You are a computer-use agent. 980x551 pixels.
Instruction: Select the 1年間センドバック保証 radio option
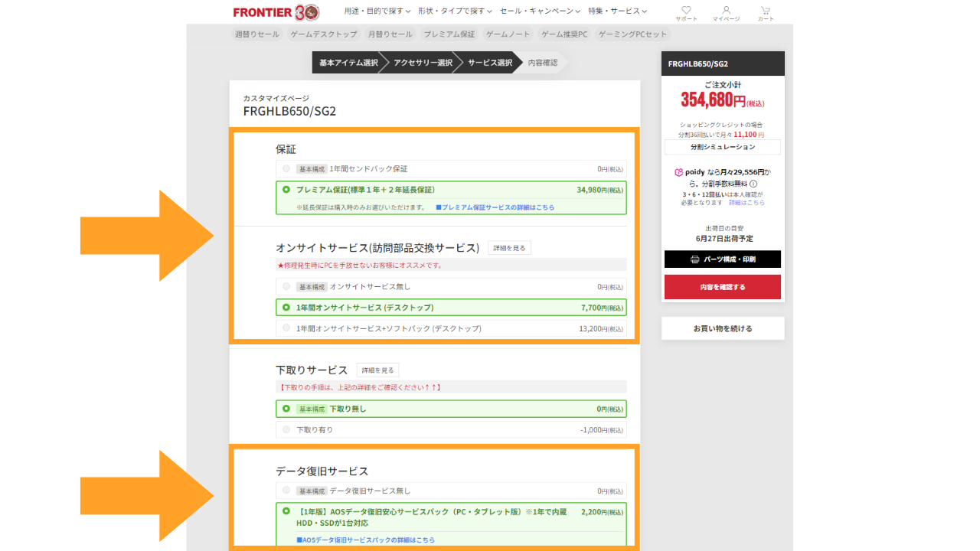tap(286, 168)
